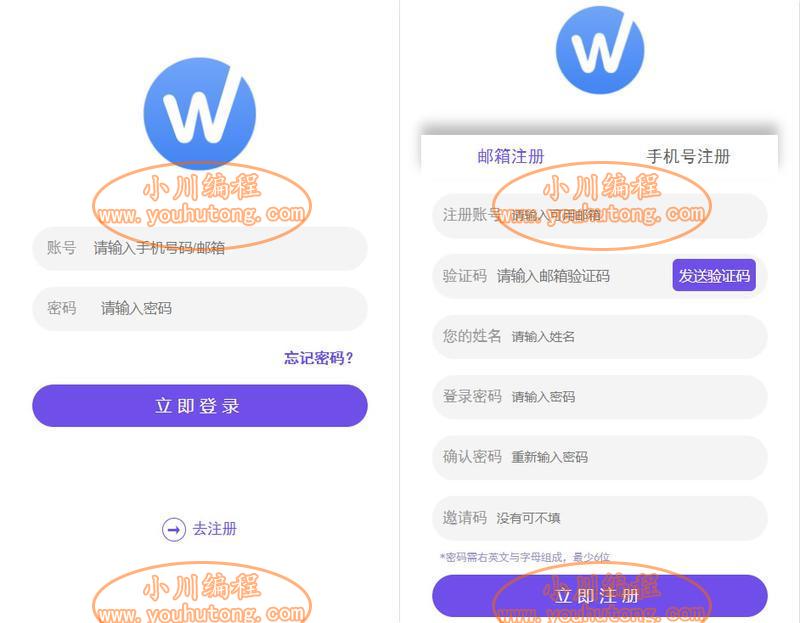Focus the 邀请码 invitation code field
The width and height of the screenshot is (800, 623).
tap(599, 518)
